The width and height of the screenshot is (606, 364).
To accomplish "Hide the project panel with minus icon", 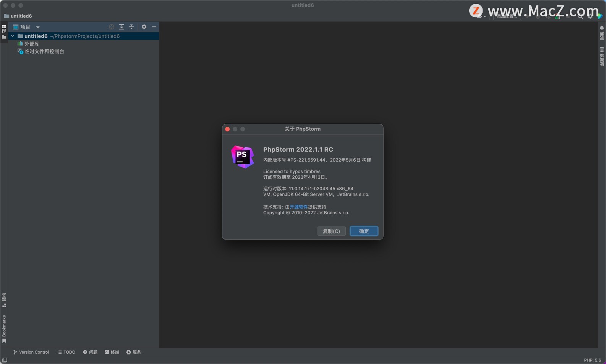I will (154, 27).
